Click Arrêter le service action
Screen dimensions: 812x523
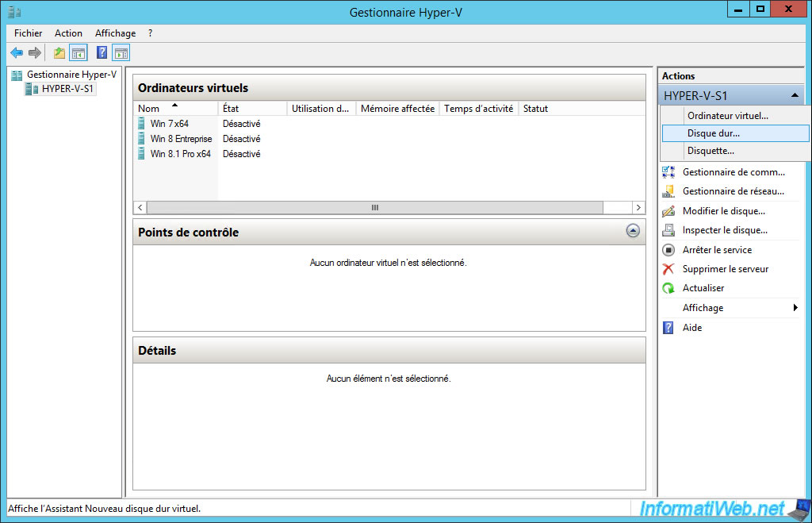tap(717, 250)
